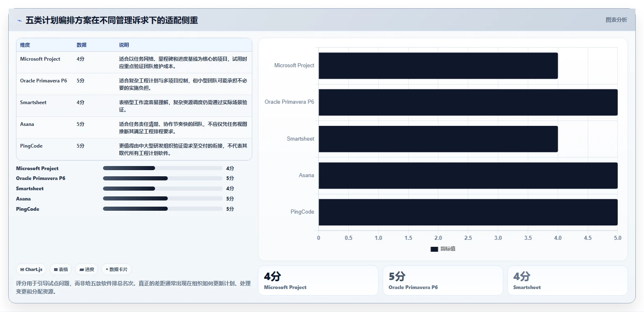
Task: Click the Oracle Primavera P6 progress bar
Action: (x=162, y=178)
